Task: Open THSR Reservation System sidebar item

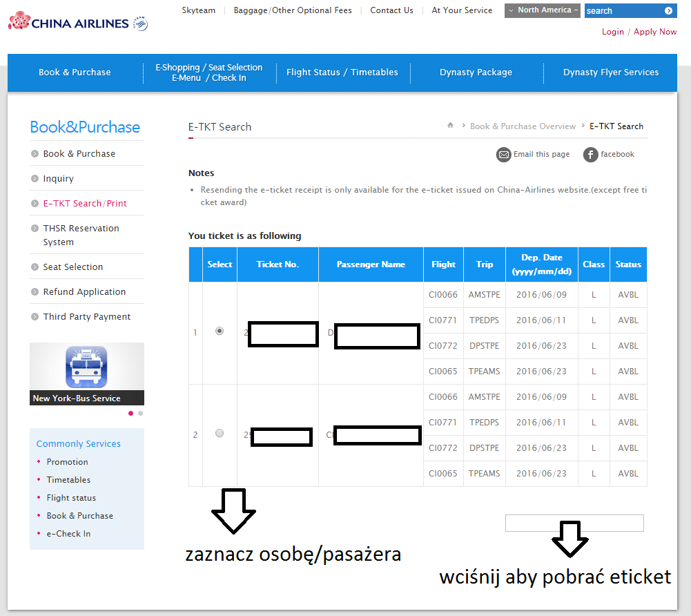Action: pyautogui.click(x=81, y=235)
